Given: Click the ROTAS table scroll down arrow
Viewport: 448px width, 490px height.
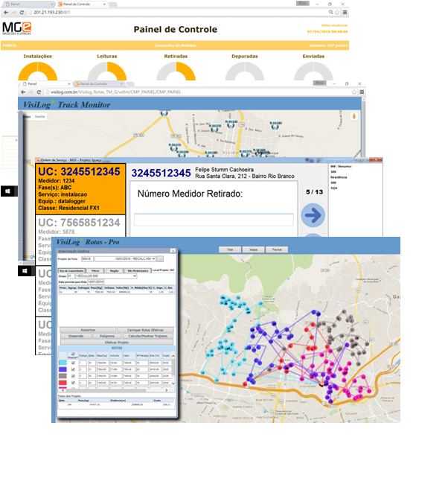Looking at the screenshot, I should point(173,384).
